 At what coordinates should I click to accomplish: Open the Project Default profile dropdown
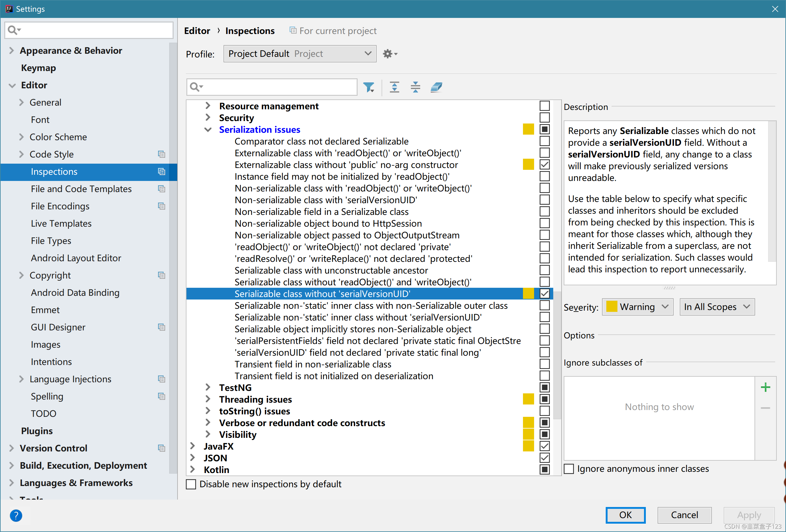click(300, 54)
